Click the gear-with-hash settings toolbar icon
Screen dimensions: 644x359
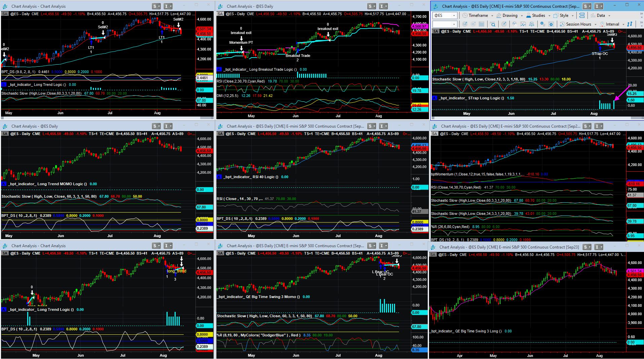tap(542, 24)
